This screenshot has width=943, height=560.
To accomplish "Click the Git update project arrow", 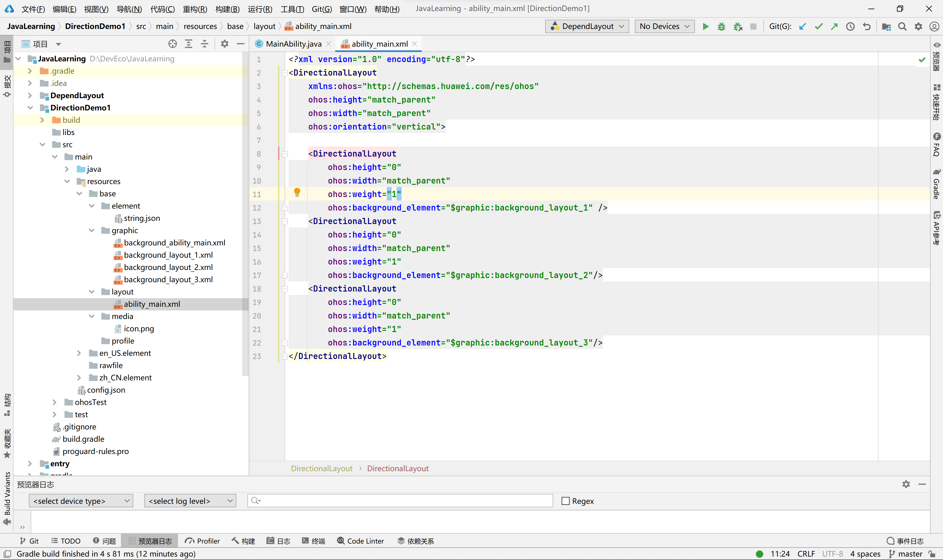I will tap(803, 27).
